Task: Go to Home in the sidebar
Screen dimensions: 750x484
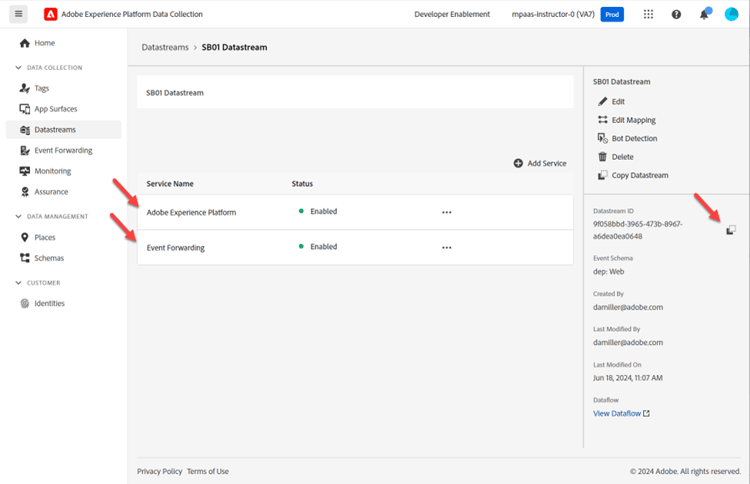Action: point(44,43)
